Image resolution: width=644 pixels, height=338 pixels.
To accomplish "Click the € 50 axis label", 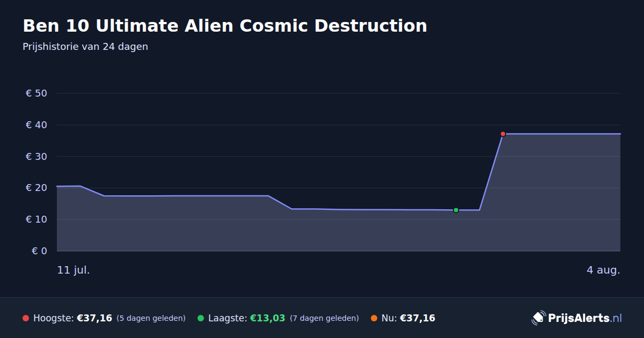I will (x=36, y=93).
